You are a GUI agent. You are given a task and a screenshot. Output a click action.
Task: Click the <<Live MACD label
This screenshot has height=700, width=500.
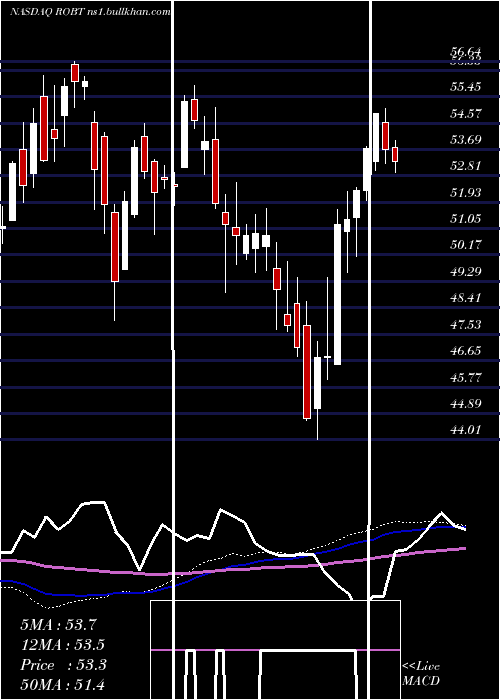[421, 674]
